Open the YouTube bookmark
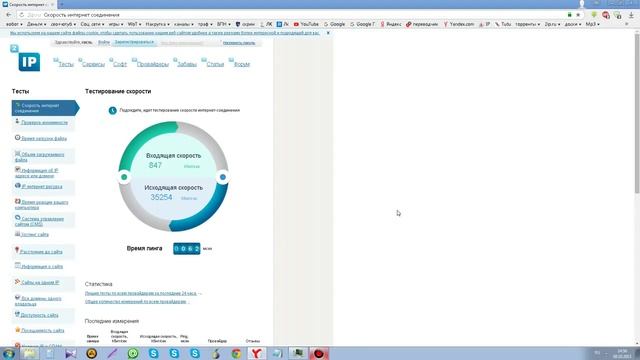Viewport: 640px width, 360px height. click(x=306, y=24)
